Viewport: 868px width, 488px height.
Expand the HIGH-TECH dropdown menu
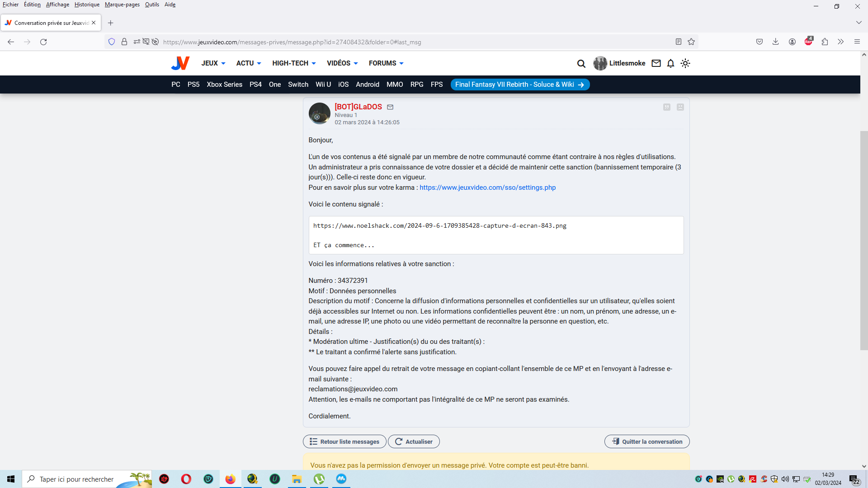(294, 63)
